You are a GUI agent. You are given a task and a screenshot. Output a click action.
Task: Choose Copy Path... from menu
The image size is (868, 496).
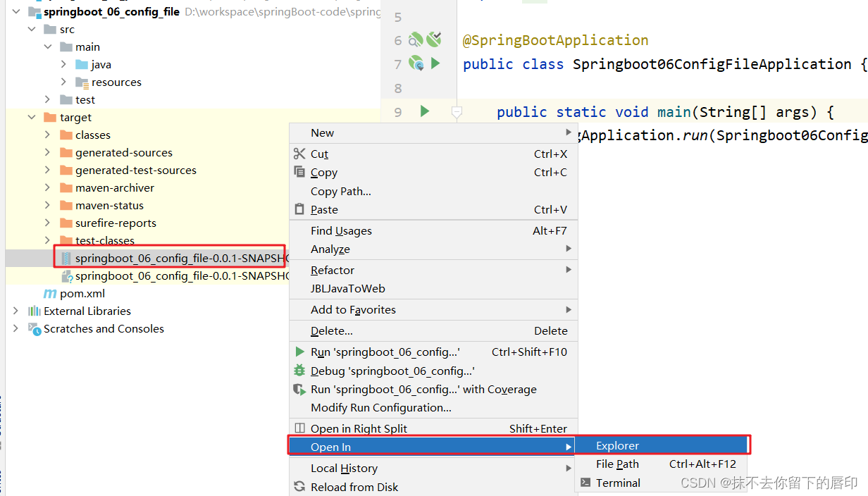pyautogui.click(x=433, y=191)
